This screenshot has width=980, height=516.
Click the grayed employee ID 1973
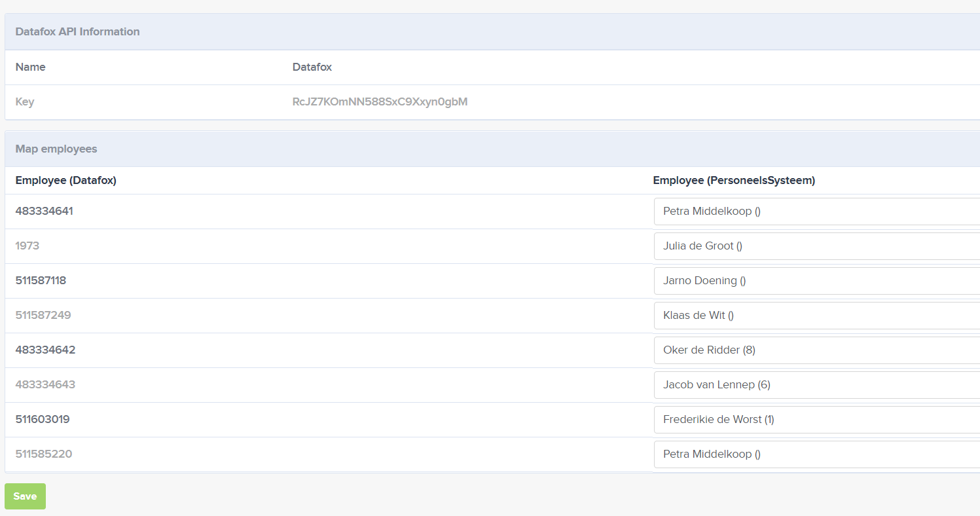27,246
